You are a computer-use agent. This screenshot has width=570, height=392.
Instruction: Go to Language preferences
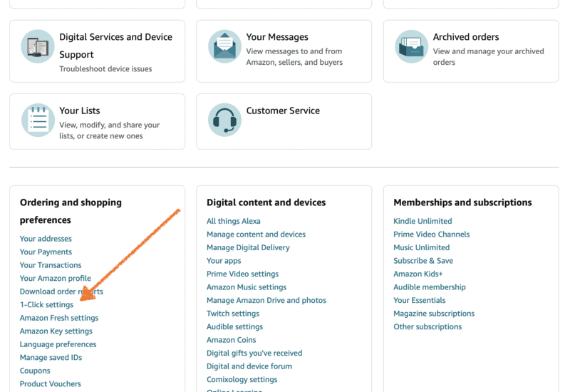click(x=58, y=344)
